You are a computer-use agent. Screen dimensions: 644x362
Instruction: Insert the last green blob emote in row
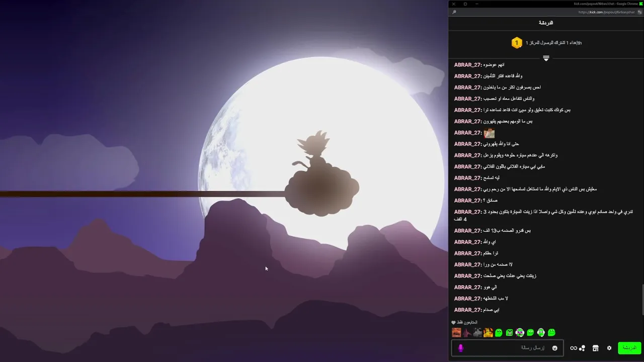pyautogui.click(x=551, y=332)
